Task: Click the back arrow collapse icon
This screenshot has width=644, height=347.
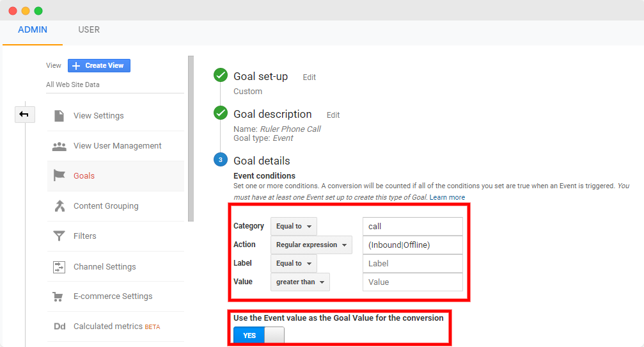Action: point(25,115)
